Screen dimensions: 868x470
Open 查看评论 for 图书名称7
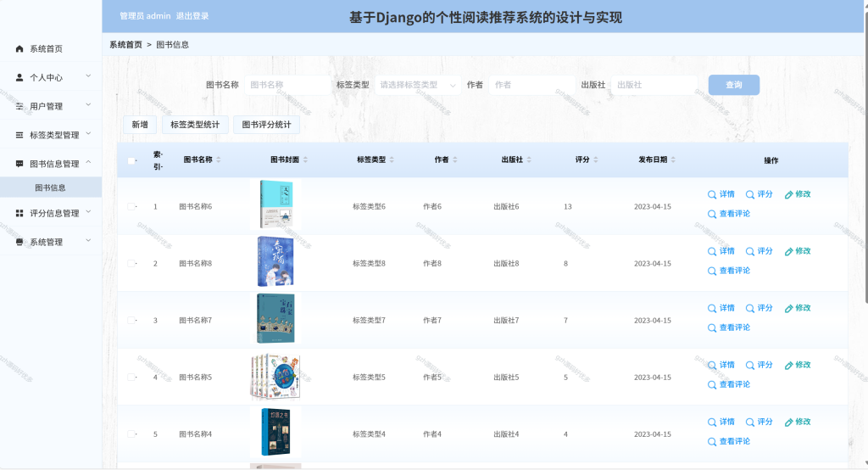pyautogui.click(x=729, y=327)
